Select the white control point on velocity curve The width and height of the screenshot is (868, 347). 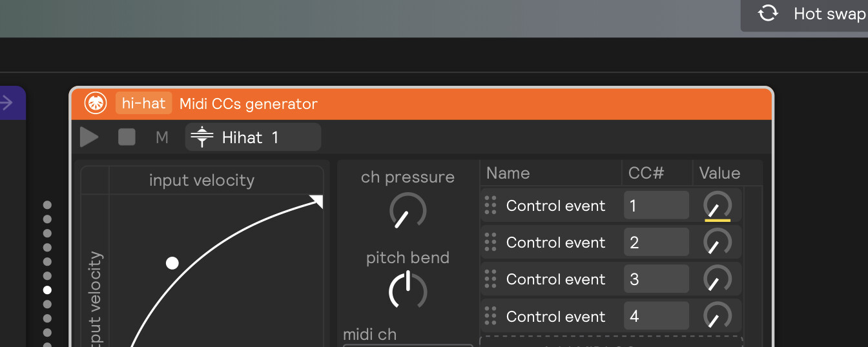pyautogui.click(x=172, y=263)
